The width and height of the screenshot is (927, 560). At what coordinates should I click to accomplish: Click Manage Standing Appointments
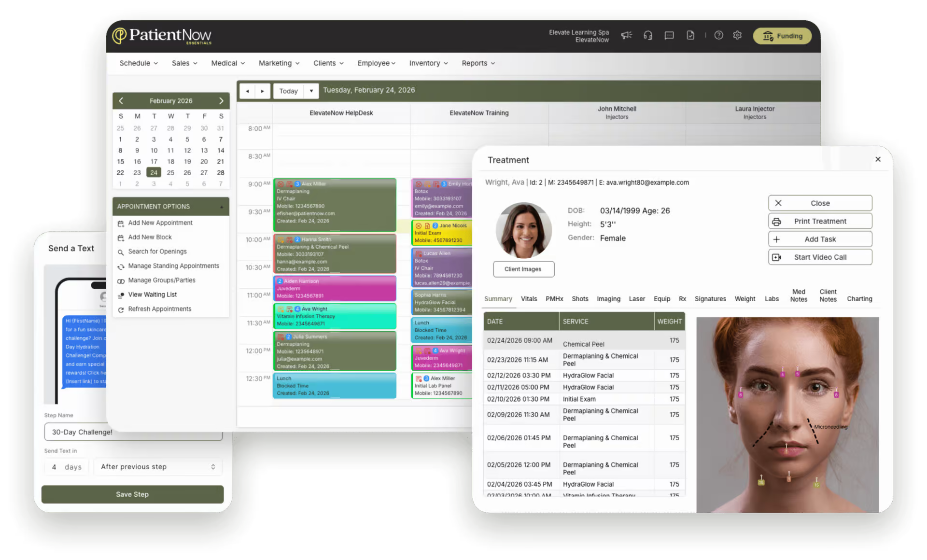[173, 266]
